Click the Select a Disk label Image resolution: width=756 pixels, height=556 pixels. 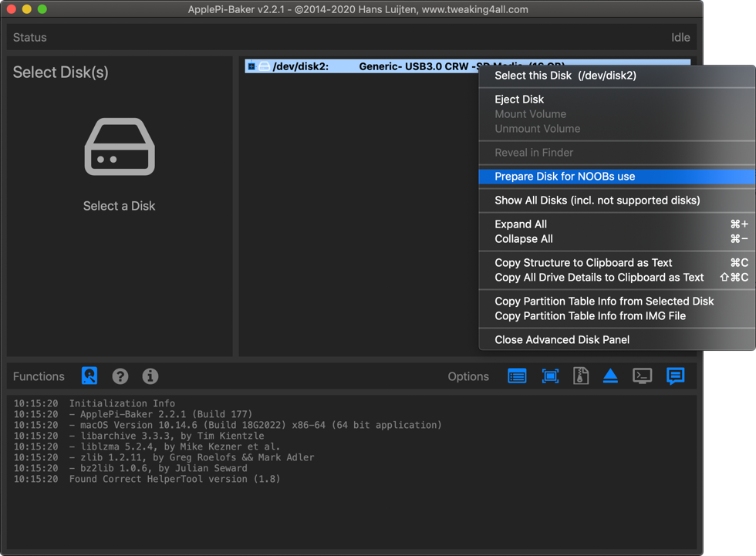coord(119,206)
